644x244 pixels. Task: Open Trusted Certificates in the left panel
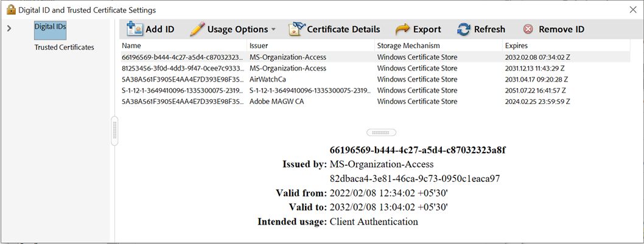(64, 47)
